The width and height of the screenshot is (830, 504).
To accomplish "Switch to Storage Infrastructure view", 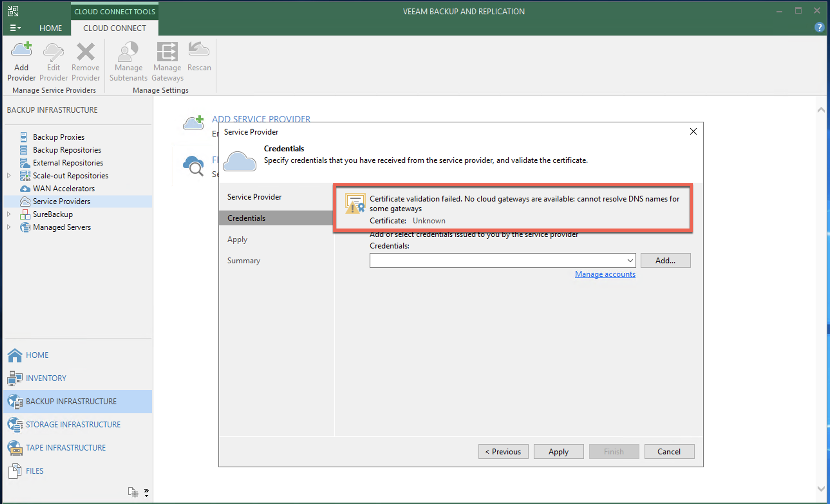I will [x=73, y=424].
